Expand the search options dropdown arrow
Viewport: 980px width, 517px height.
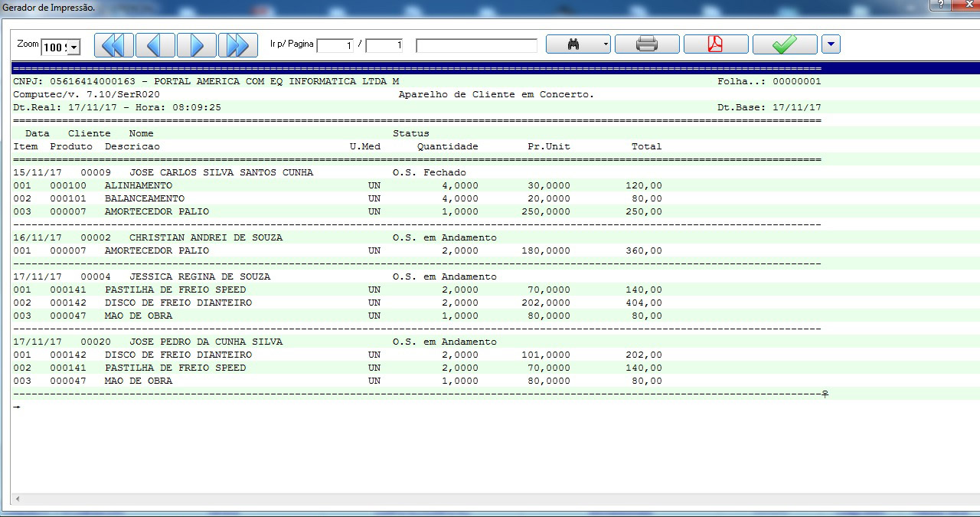[606, 44]
